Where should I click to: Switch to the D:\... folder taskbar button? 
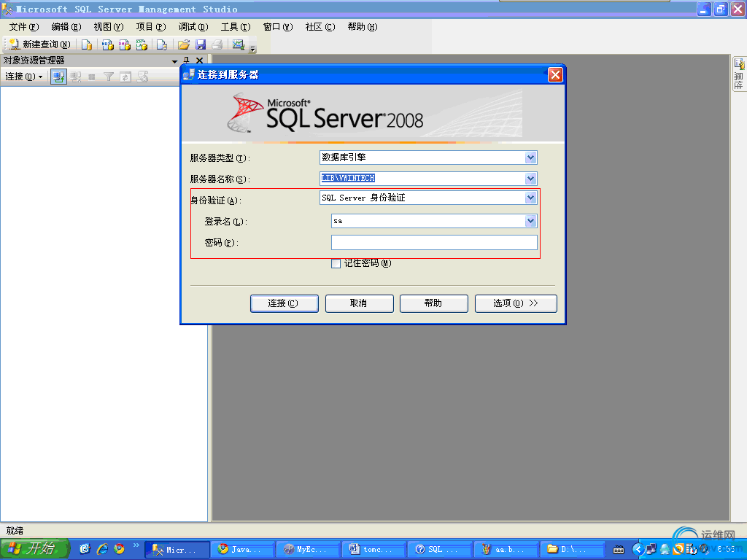click(x=572, y=550)
